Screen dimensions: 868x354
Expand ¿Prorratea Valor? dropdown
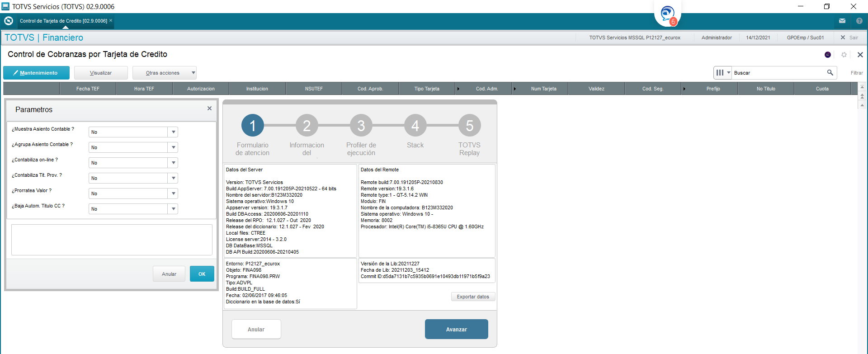tap(173, 194)
